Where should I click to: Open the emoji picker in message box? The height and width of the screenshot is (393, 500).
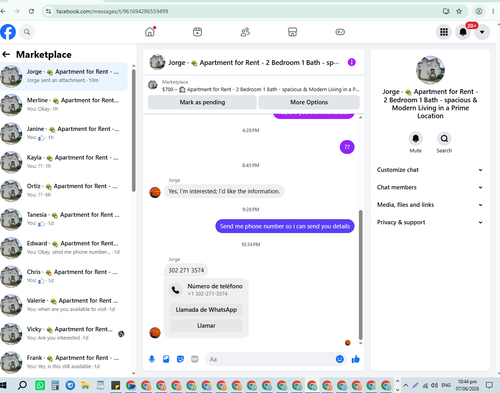pos(340,359)
